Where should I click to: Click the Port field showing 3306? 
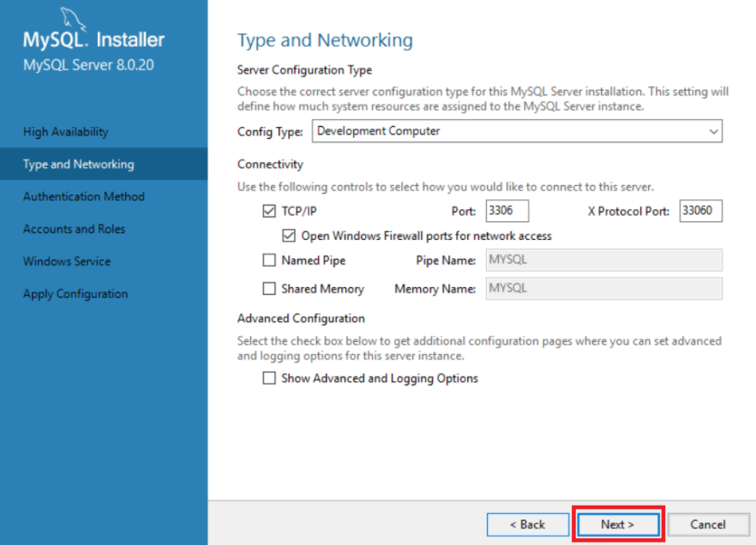click(507, 211)
